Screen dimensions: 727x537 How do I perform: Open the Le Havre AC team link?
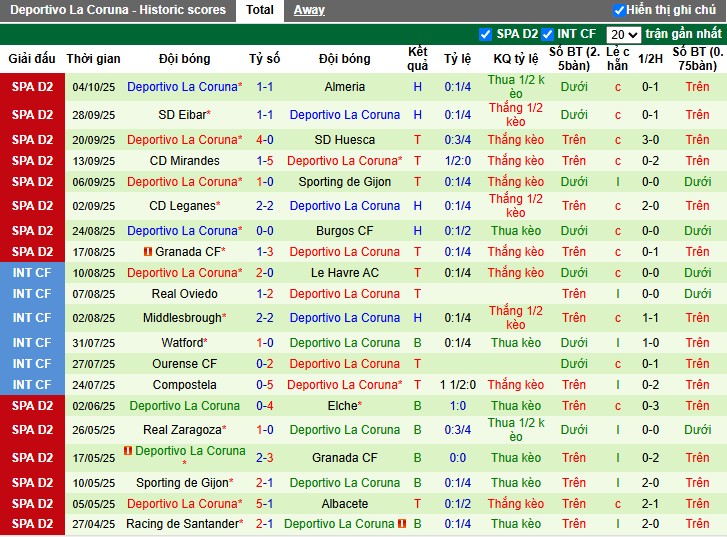tap(345, 273)
